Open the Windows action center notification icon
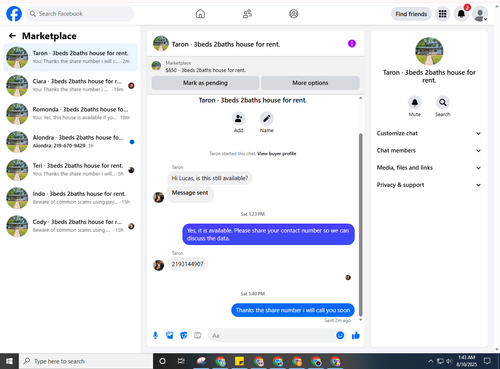The image size is (500, 369). click(487, 361)
